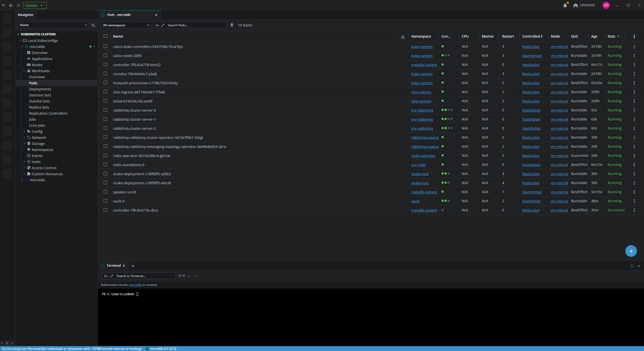Open Events in the navigator
Screen dimensions: 644x351
(x=37, y=156)
